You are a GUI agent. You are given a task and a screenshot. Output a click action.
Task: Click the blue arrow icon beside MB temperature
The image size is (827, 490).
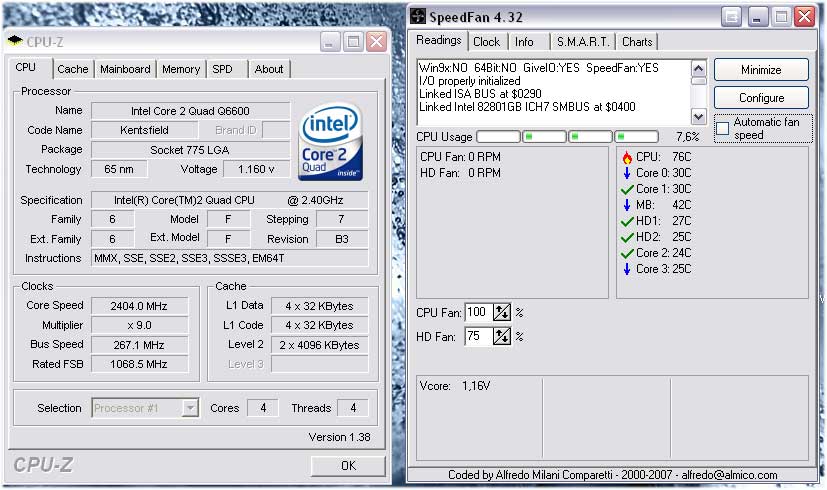627,205
